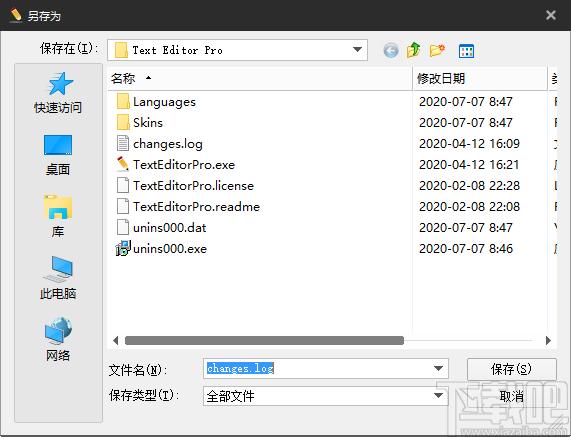Click the Back navigation arrow icon
The width and height of the screenshot is (571, 437).
click(391, 50)
